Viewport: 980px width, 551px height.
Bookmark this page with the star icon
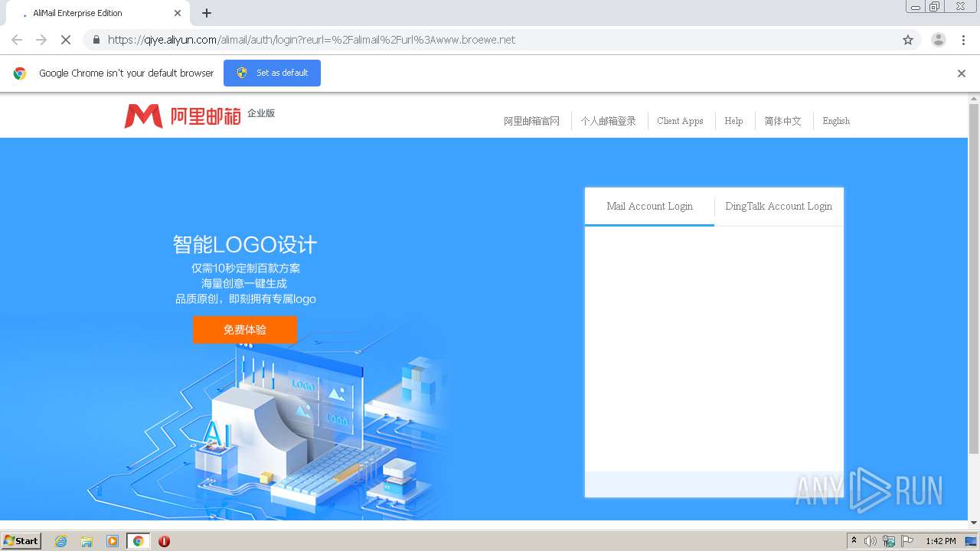[x=908, y=40]
